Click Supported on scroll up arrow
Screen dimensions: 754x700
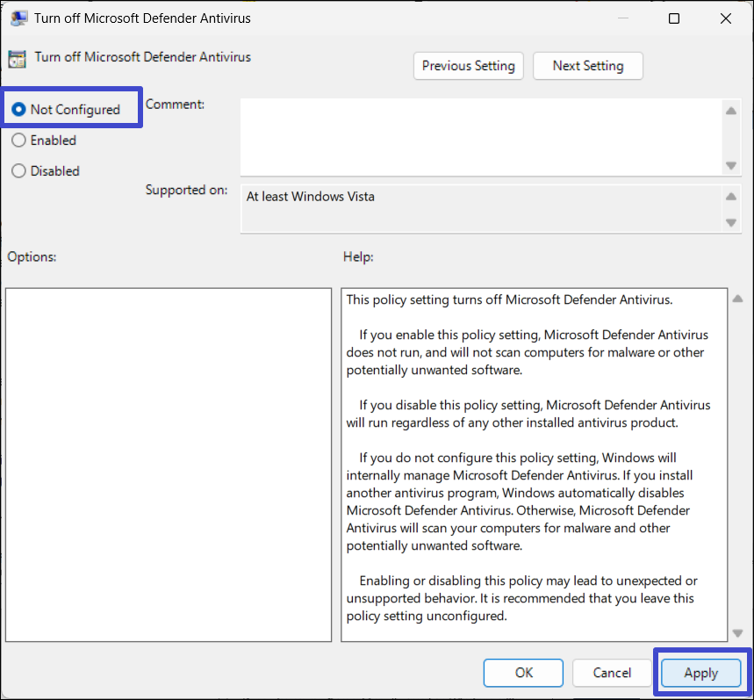pos(731,197)
